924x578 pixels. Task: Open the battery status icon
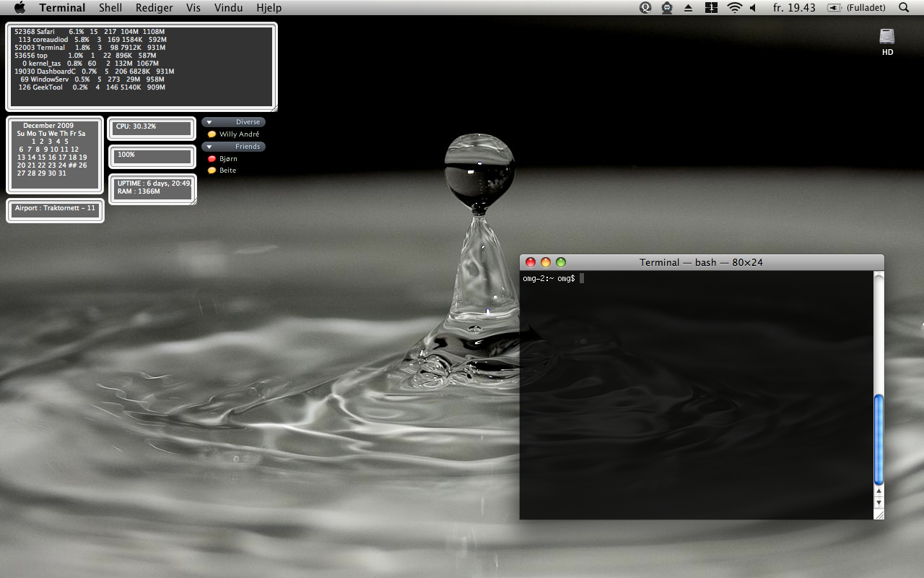(835, 8)
